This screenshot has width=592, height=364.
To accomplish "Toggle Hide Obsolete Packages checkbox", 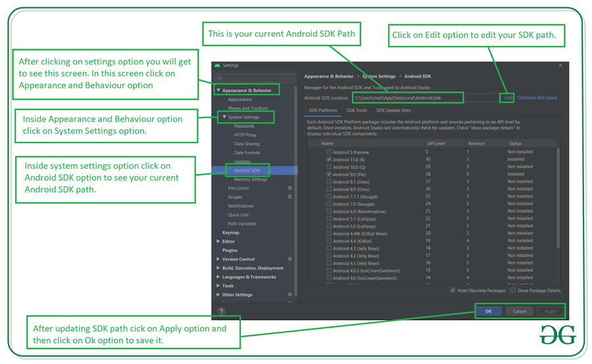I will (453, 290).
